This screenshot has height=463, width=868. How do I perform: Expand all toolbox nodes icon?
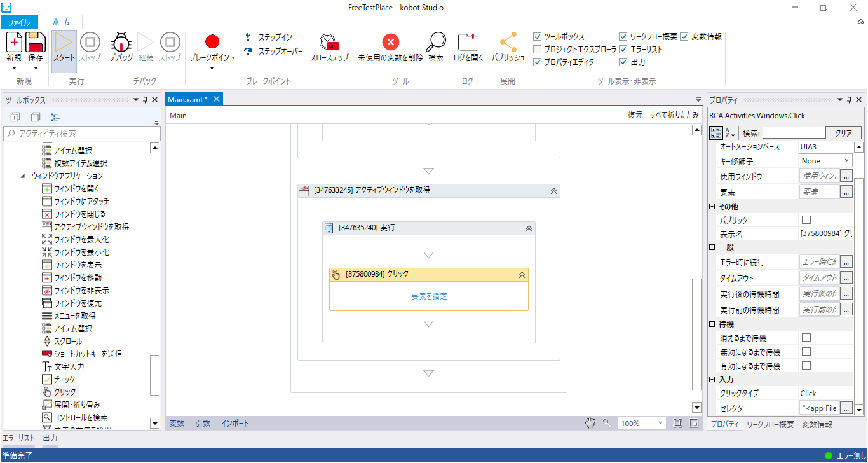coord(16,117)
